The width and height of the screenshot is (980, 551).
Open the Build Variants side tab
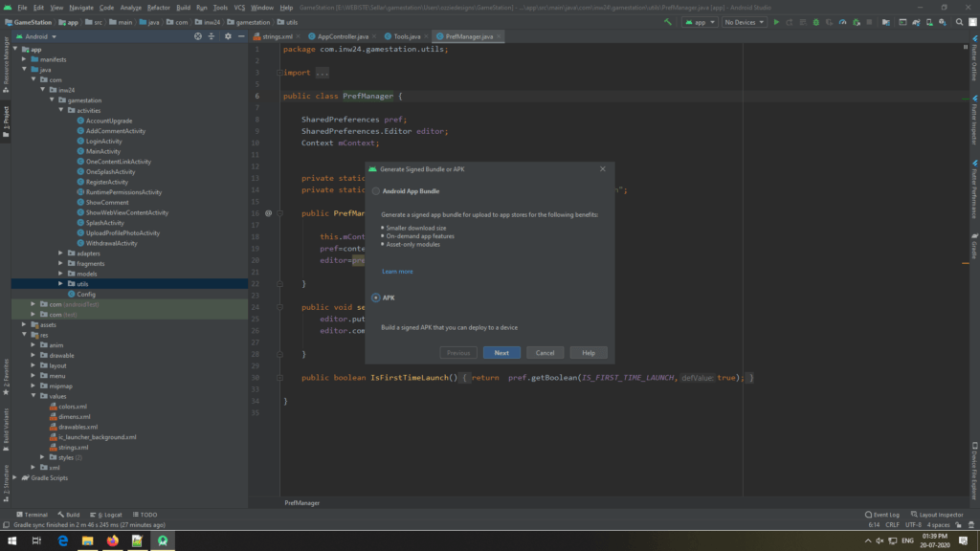click(6, 430)
